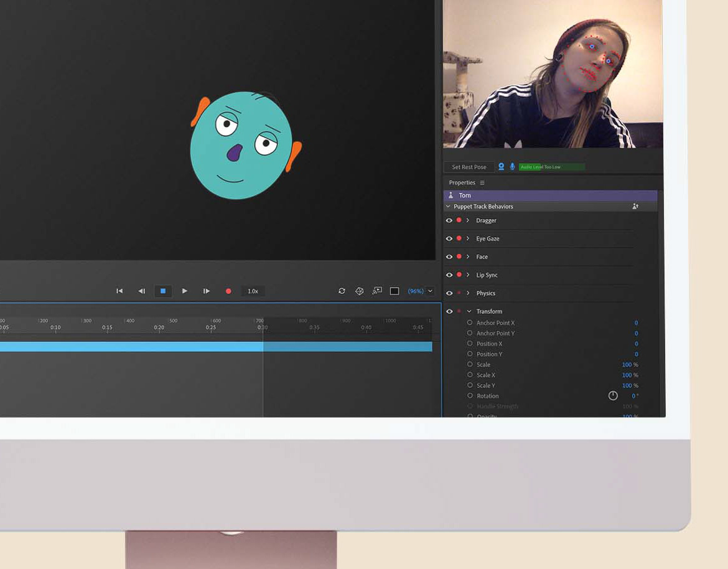The width and height of the screenshot is (728, 569).
Task: Toggle the scene background rectangle icon
Action: pyautogui.click(x=394, y=291)
